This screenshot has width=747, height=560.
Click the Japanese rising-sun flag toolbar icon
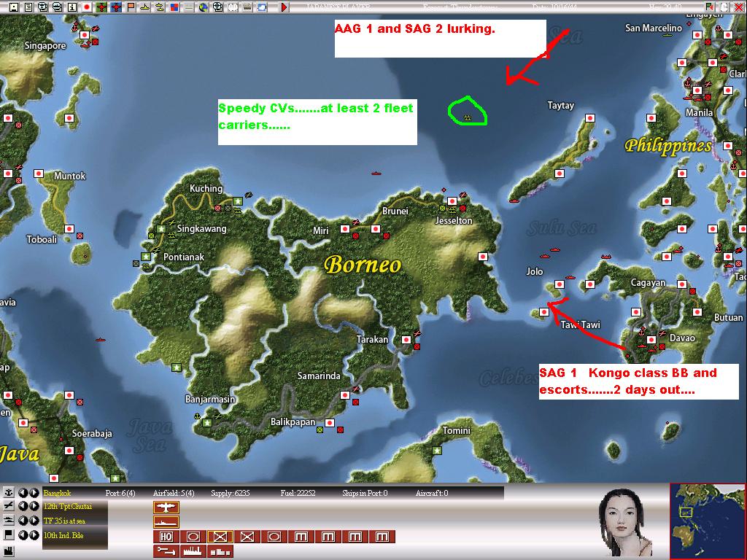(87, 7)
